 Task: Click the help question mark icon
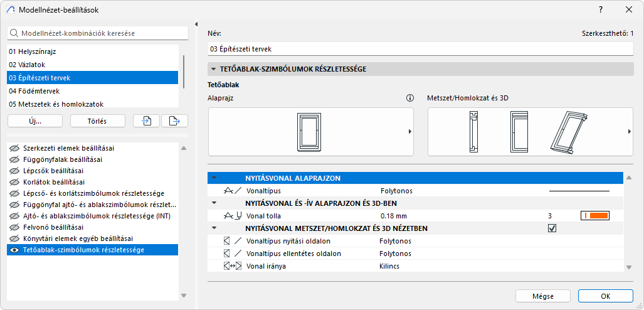click(600, 9)
